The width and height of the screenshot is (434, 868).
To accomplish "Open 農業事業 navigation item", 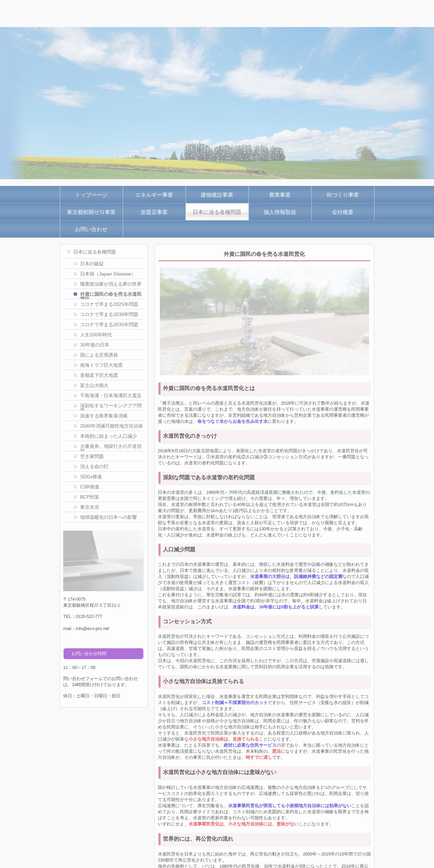I will (280, 195).
